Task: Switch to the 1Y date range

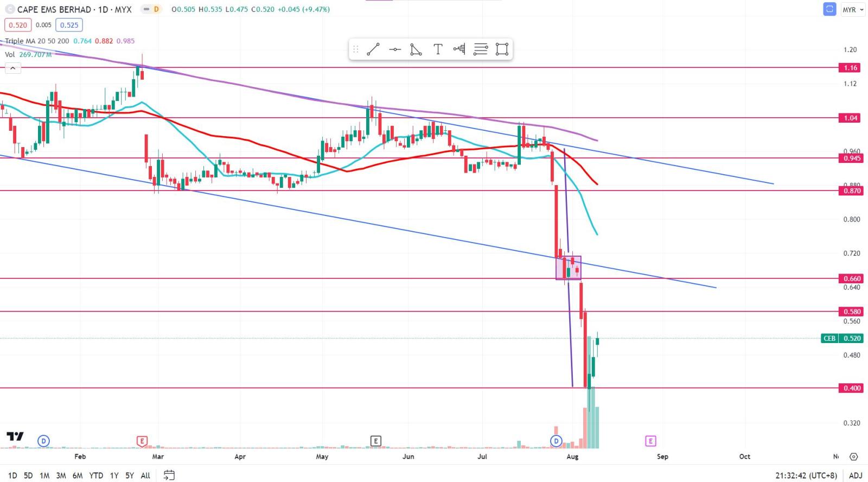Action: [114, 475]
